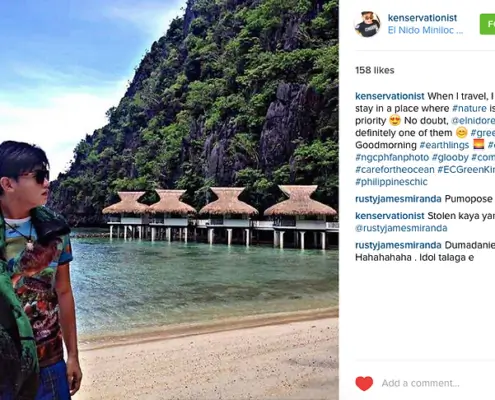The width and height of the screenshot is (495, 400).
Task: Open the #ngcphfanphoto hashtag
Action: [x=392, y=157]
